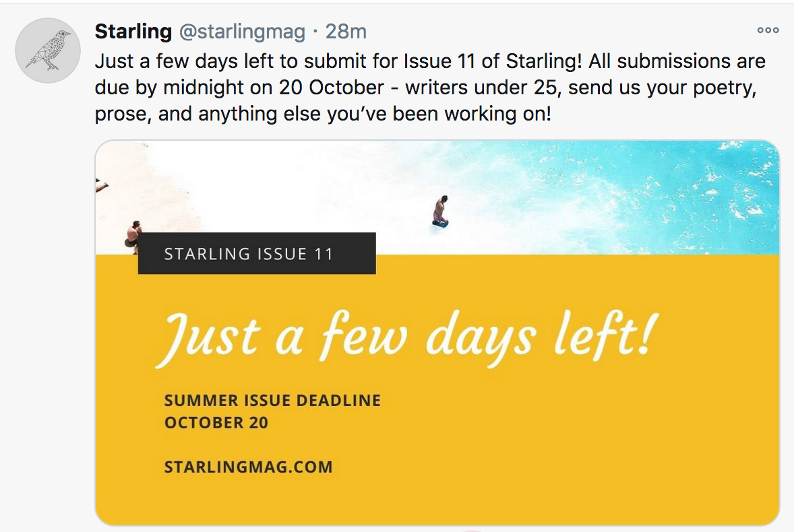Click the person sitting on the beach
This screenshot has height=532, width=794.
point(133,236)
